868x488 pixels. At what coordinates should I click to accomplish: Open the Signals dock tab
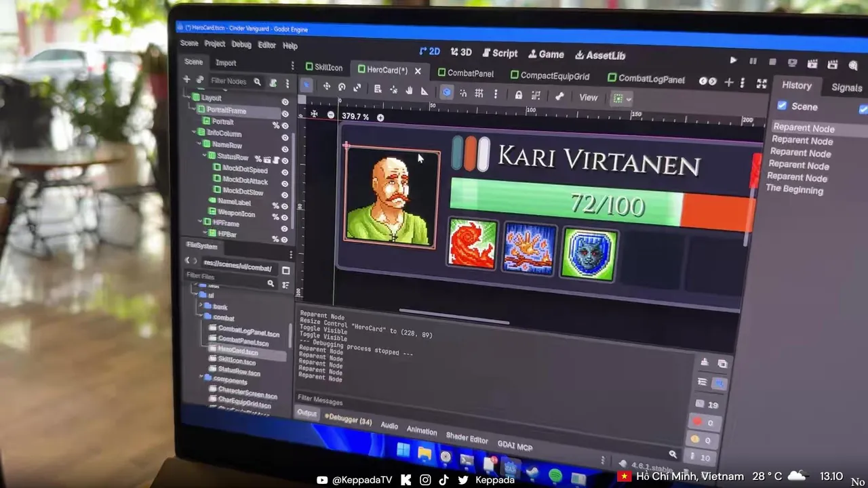(x=846, y=87)
